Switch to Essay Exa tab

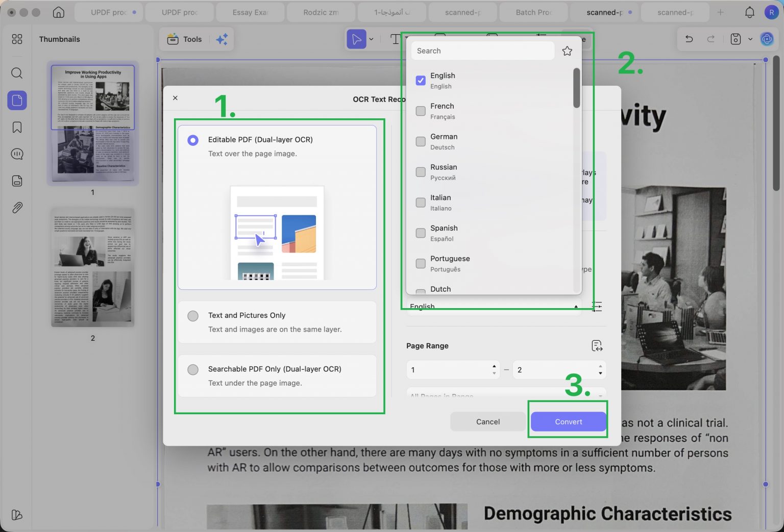(x=250, y=12)
